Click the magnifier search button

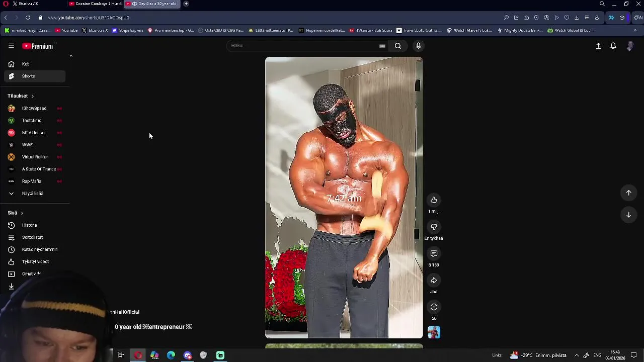click(x=398, y=46)
